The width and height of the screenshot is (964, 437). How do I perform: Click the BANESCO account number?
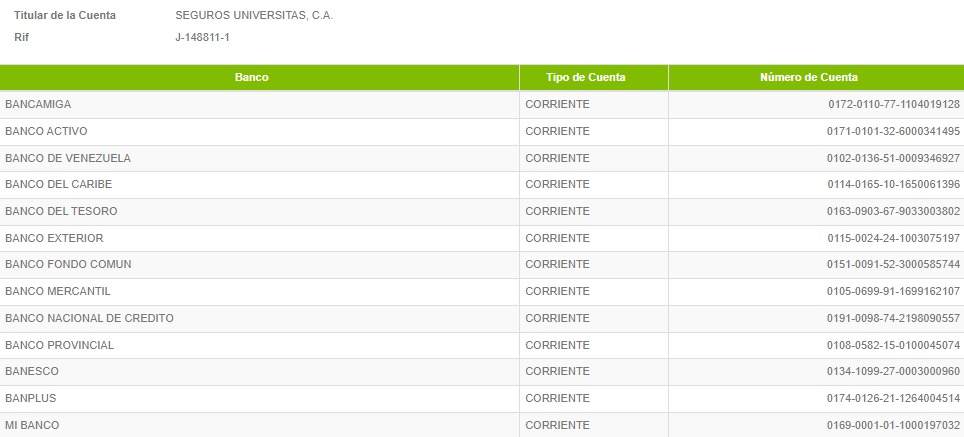tap(893, 371)
